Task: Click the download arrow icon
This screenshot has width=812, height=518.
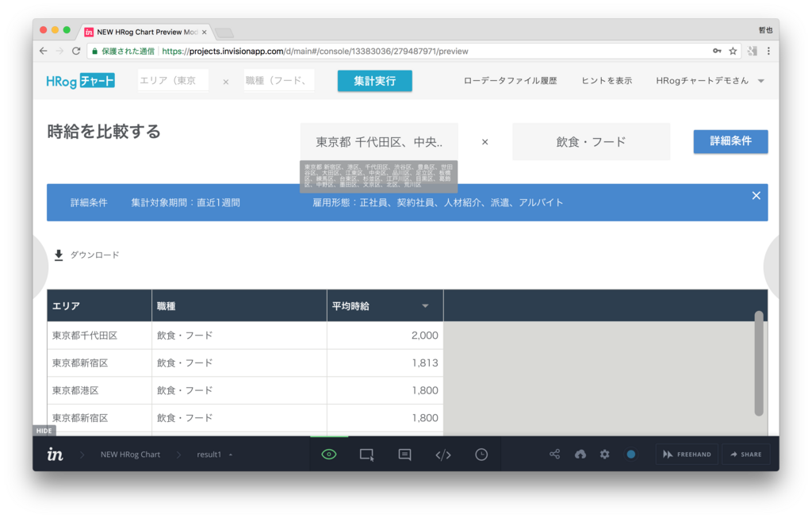Action: pyautogui.click(x=59, y=255)
